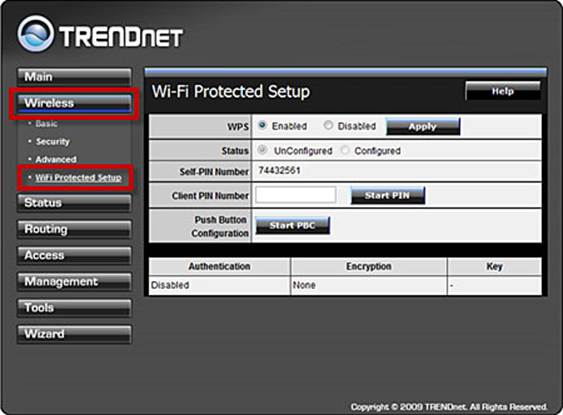Select the UnConfigured status radio button

click(262, 149)
